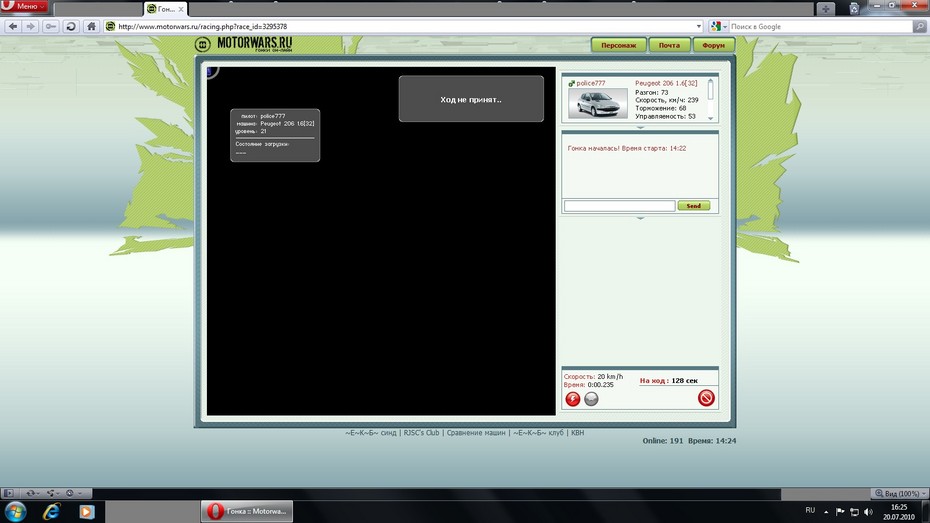Click the На ход: 128 сек timer text

tap(668, 381)
